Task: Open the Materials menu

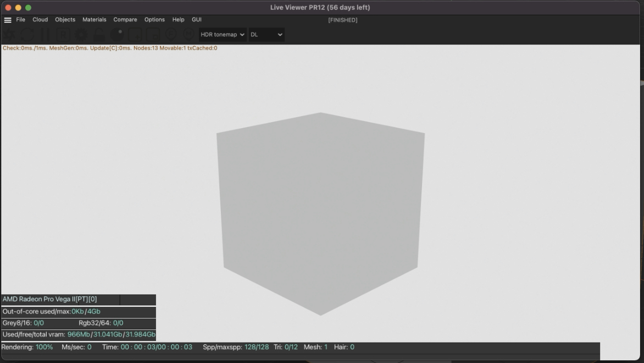Action: (94, 20)
